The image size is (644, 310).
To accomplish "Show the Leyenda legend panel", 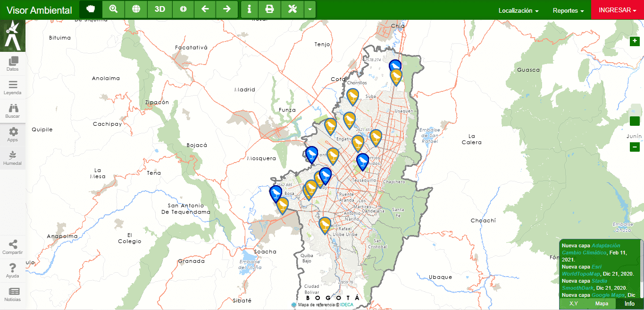I will 13,87.
